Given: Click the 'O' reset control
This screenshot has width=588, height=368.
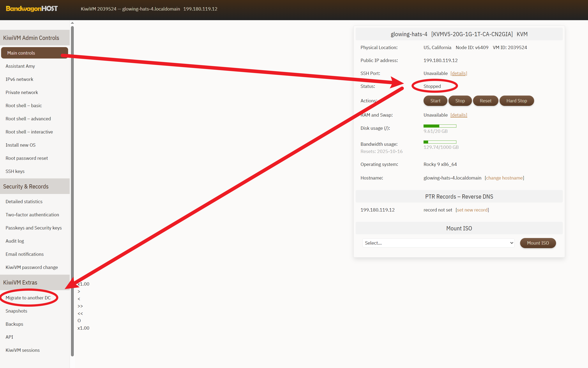Looking at the screenshot, I should point(79,320).
